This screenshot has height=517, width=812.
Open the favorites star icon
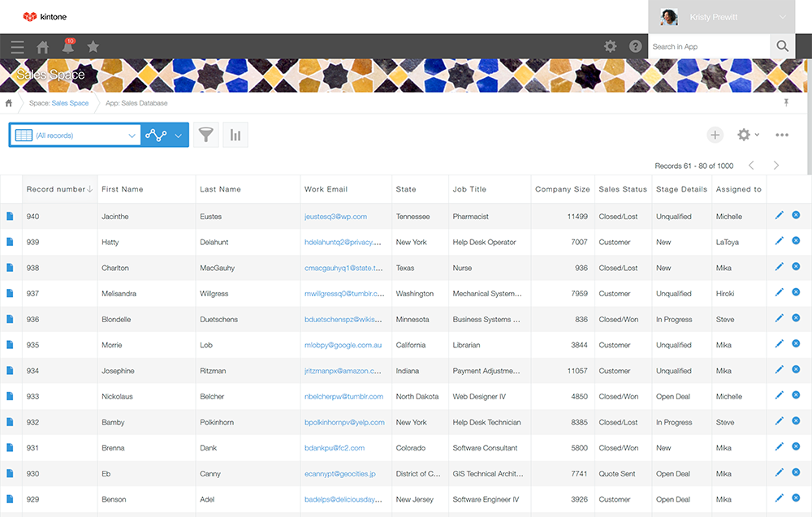pyautogui.click(x=93, y=47)
